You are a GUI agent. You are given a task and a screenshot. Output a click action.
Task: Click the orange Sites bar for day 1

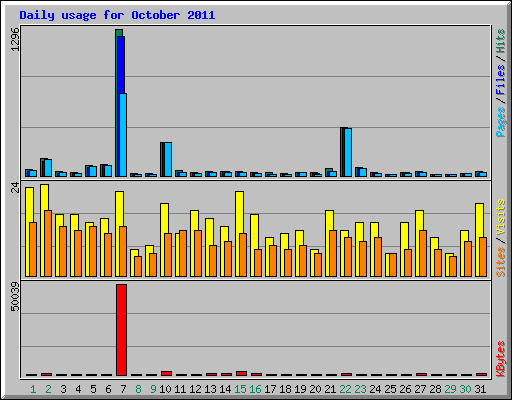tap(33, 250)
